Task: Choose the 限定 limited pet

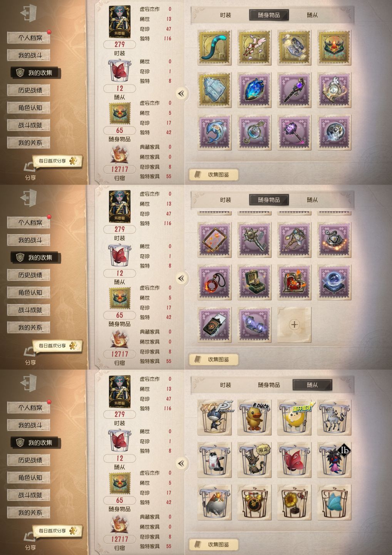Action: (255, 460)
